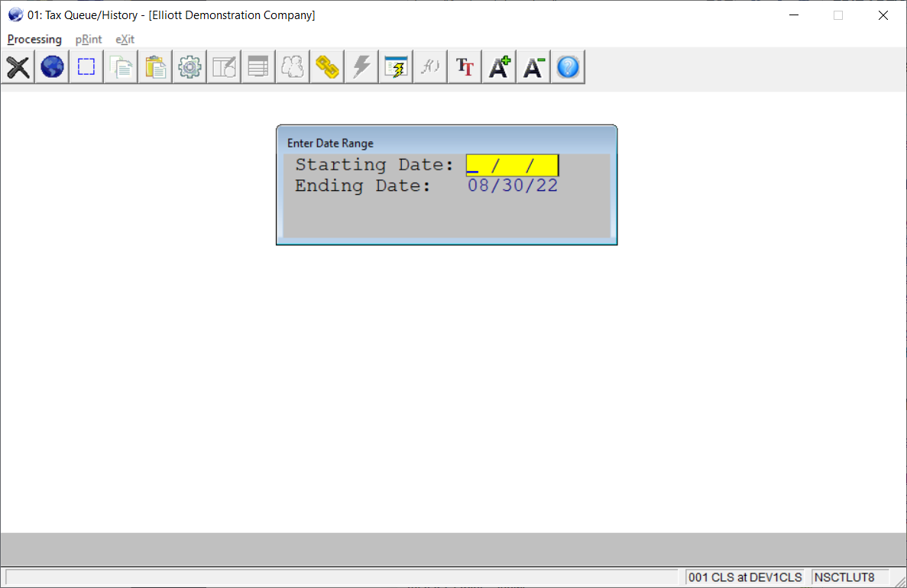Click the paste clipboard toolbar icon
The height and width of the screenshot is (588, 907).
click(x=155, y=67)
